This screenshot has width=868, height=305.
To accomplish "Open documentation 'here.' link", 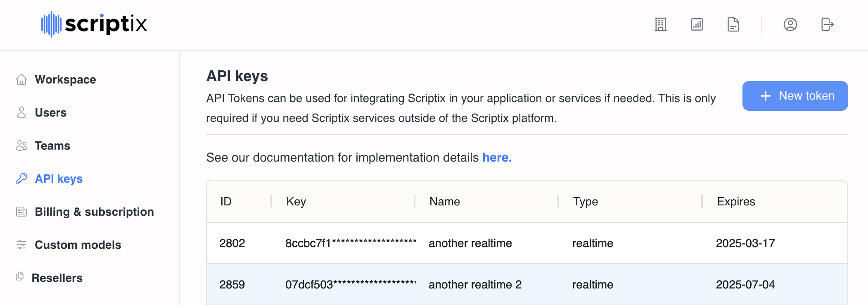I will click(497, 157).
